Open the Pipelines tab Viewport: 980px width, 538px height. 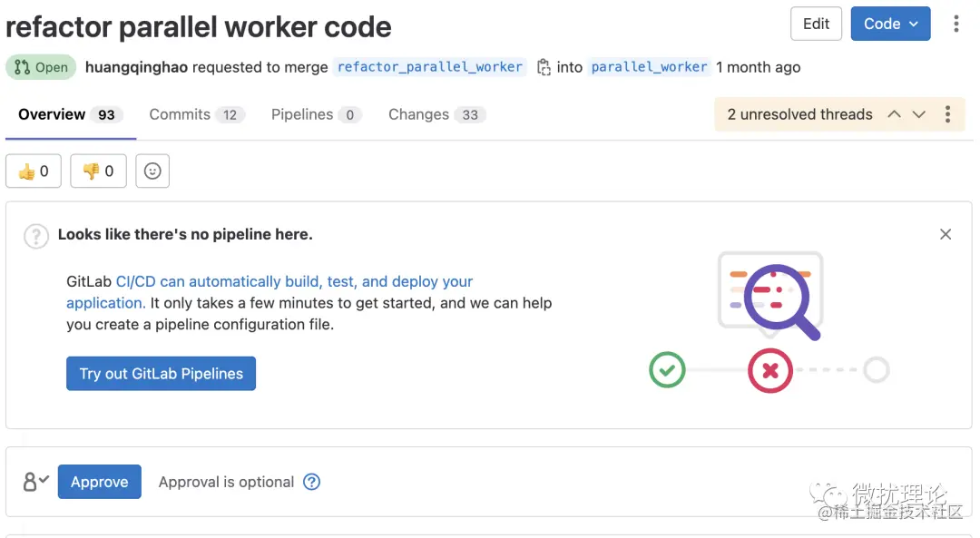click(x=316, y=114)
